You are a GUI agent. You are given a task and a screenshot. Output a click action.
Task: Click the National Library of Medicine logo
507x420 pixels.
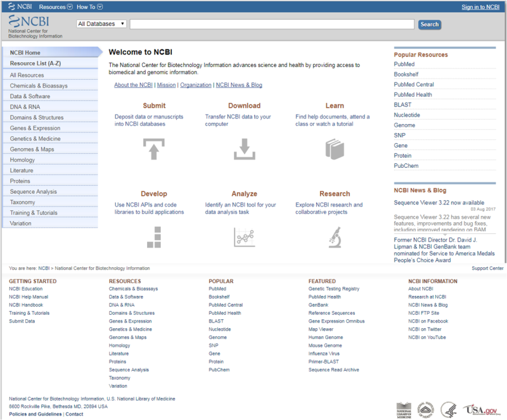point(404,410)
